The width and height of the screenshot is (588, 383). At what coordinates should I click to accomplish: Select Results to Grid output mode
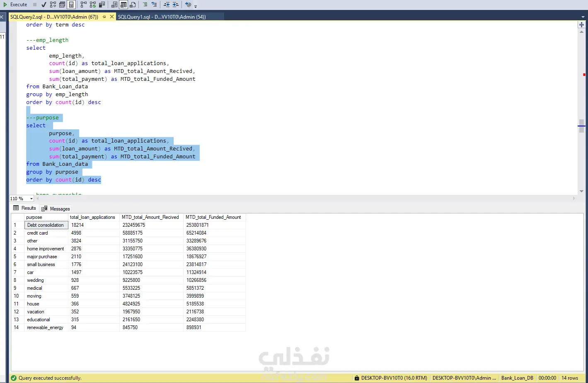123,5
